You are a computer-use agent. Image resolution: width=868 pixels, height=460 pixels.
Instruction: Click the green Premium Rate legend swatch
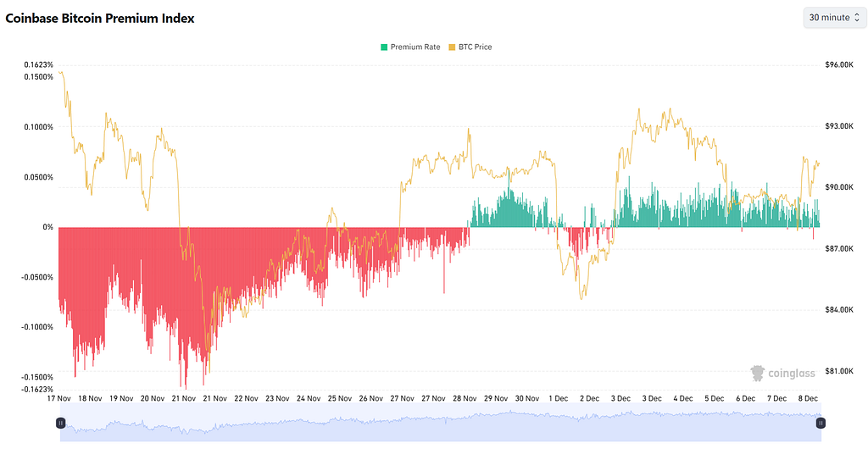(384, 47)
